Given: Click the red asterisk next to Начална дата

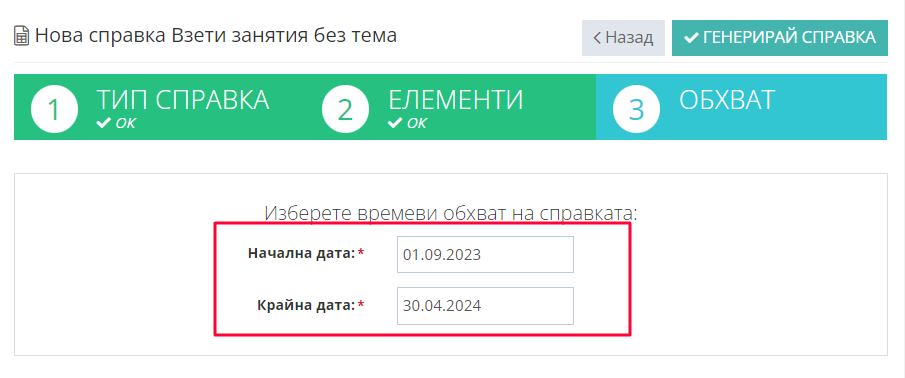Looking at the screenshot, I should pyautogui.click(x=361, y=253).
